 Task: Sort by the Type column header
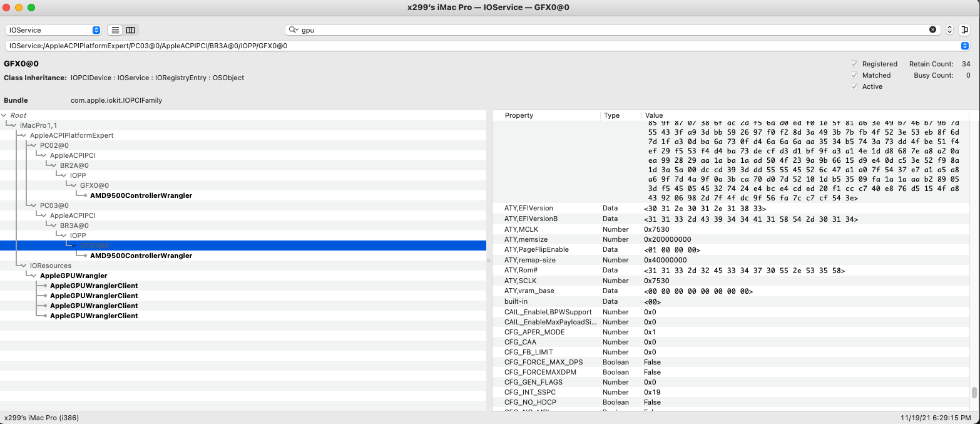(x=611, y=116)
